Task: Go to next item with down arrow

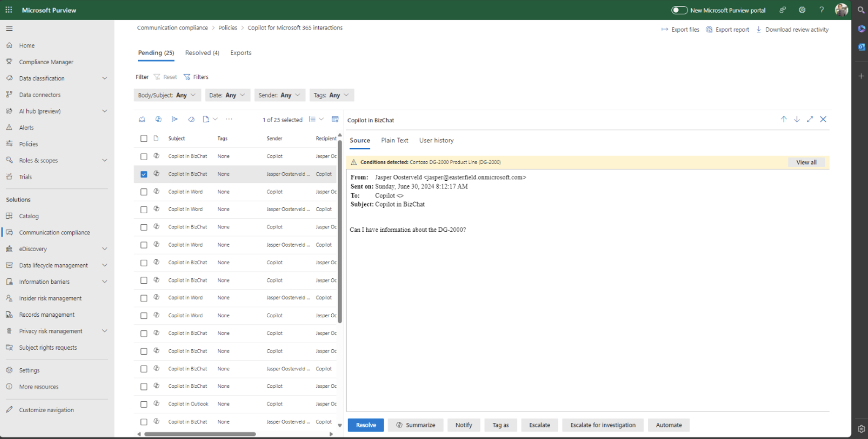Action: coord(797,119)
